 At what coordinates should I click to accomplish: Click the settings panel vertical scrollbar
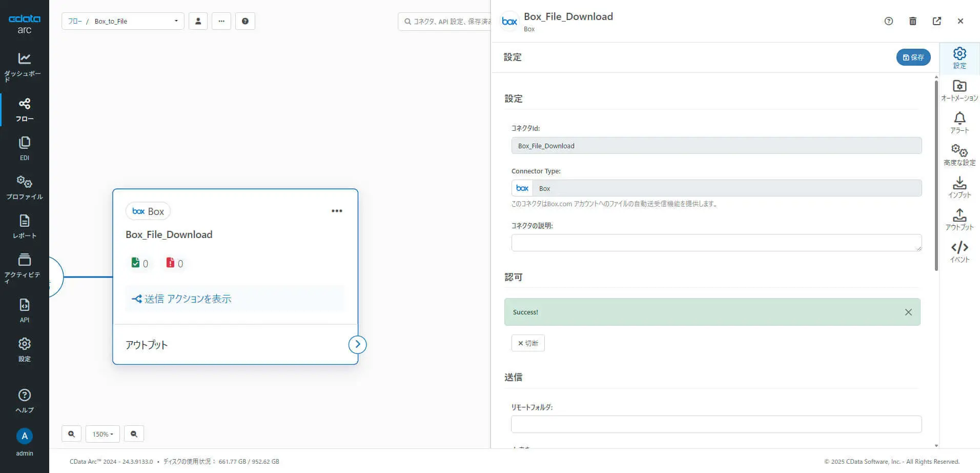click(936, 174)
